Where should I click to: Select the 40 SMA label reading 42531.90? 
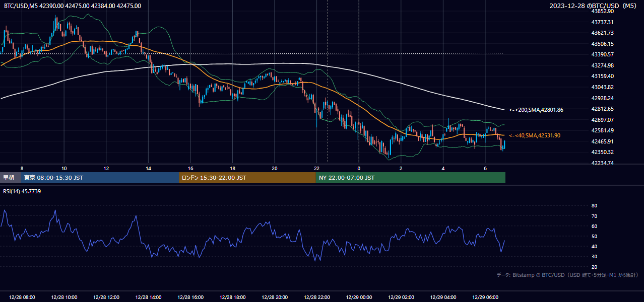pyautogui.click(x=535, y=135)
